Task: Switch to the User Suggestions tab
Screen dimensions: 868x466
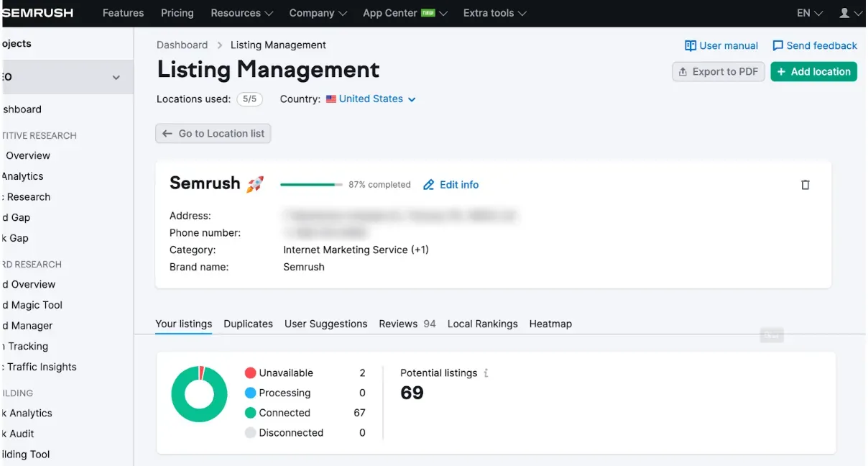Action: coord(326,324)
